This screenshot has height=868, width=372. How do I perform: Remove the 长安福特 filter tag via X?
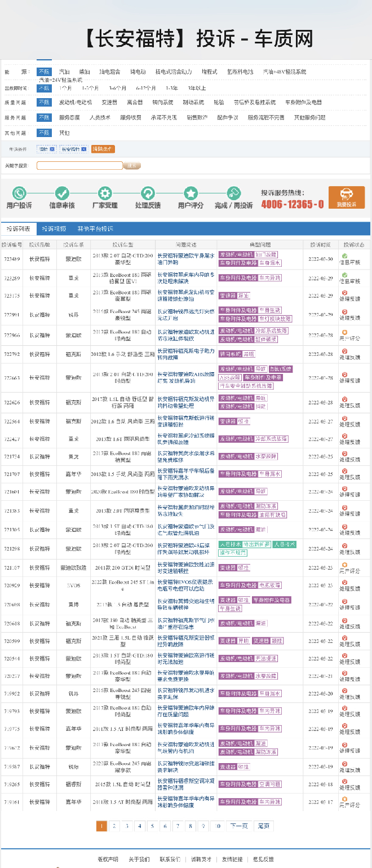tap(84, 149)
